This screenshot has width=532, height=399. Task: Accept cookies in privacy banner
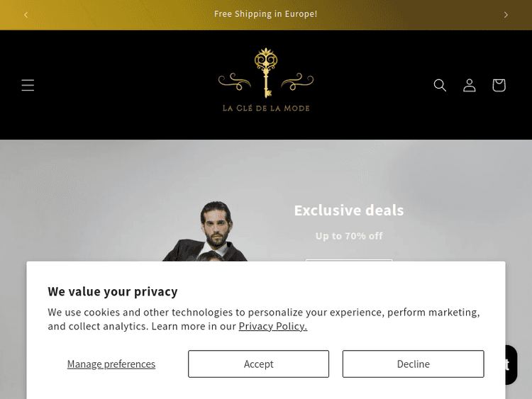click(x=258, y=364)
